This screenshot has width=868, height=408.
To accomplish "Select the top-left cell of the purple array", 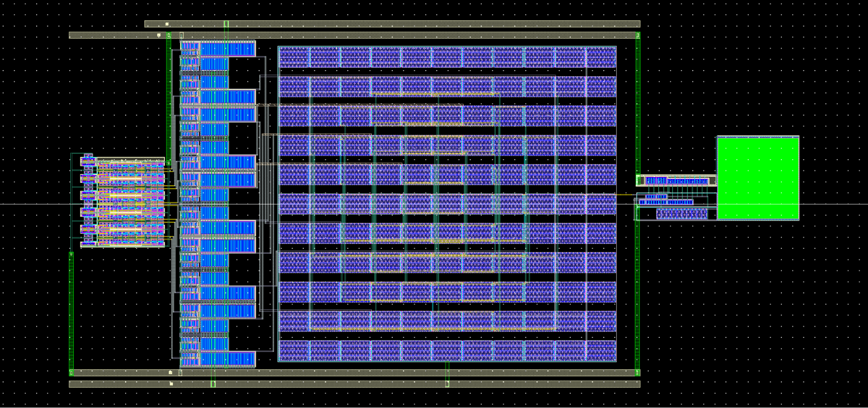I will click(294, 57).
